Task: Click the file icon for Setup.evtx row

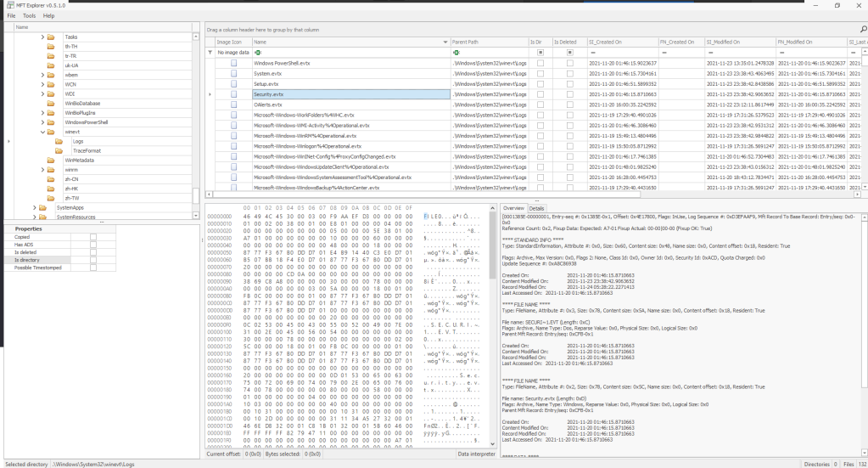Action: [x=233, y=84]
